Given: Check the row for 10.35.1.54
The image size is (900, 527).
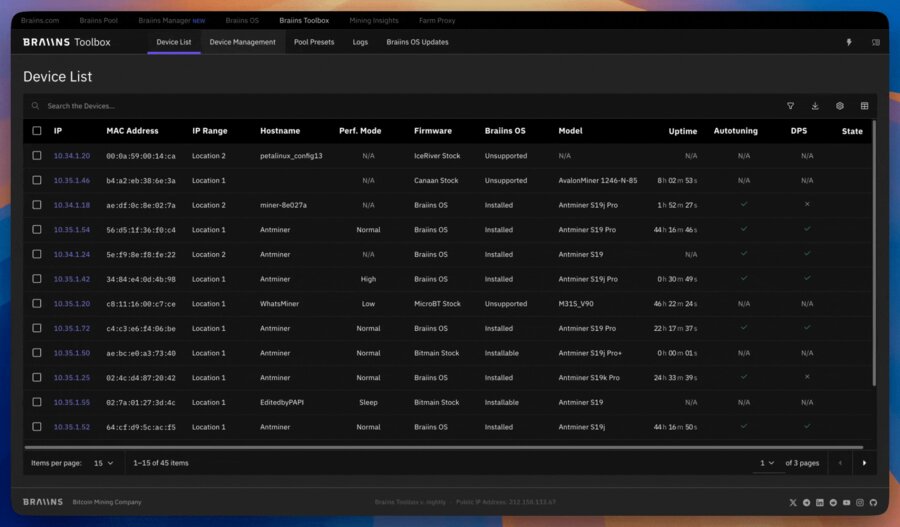Looking at the screenshot, I should pyautogui.click(x=37, y=230).
